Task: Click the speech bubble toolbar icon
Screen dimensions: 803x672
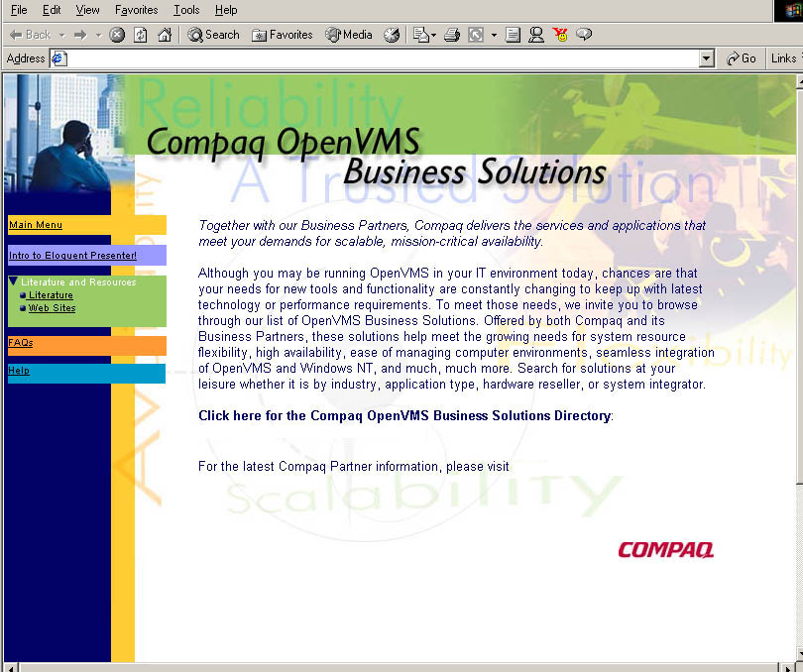Action: click(584, 35)
